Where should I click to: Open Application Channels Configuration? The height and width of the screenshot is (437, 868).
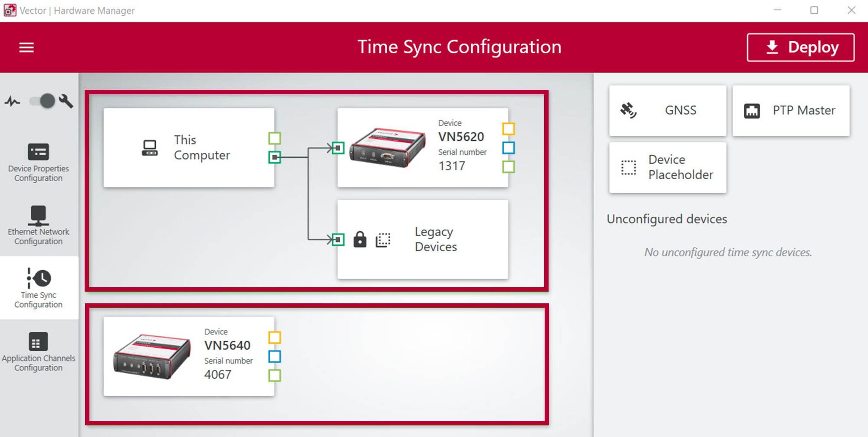coord(39,352)
